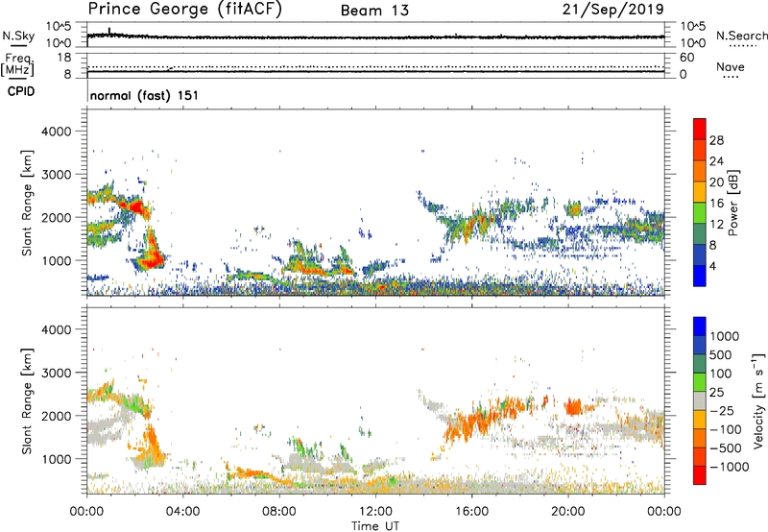Click the gray segment of the velocity colorbar
This screenshot has height=532, width=768.
(x=700, y=400)
